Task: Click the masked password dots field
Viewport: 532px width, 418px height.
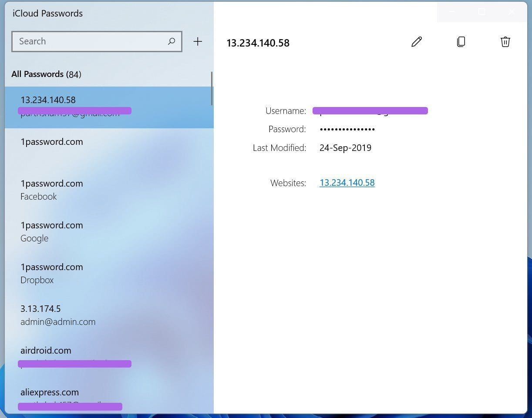Action: (x=347, y=129)
